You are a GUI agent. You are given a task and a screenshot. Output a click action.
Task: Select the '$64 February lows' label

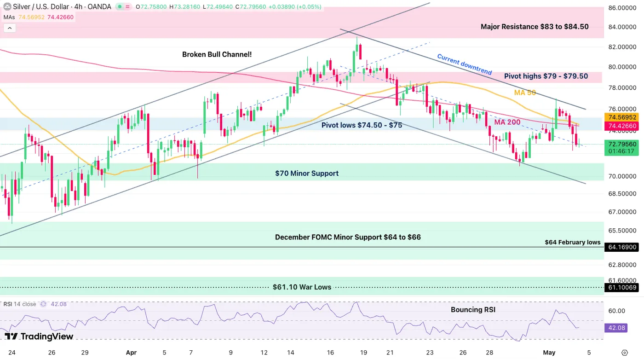click(x=573, y=242)
